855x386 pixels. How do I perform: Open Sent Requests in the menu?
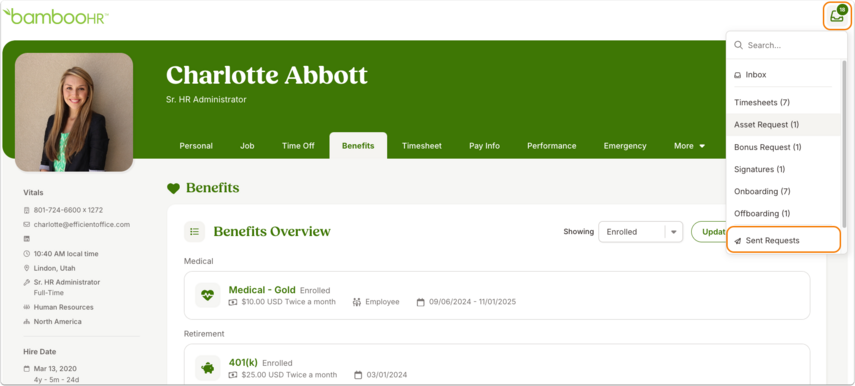click(x=784, y=240)
